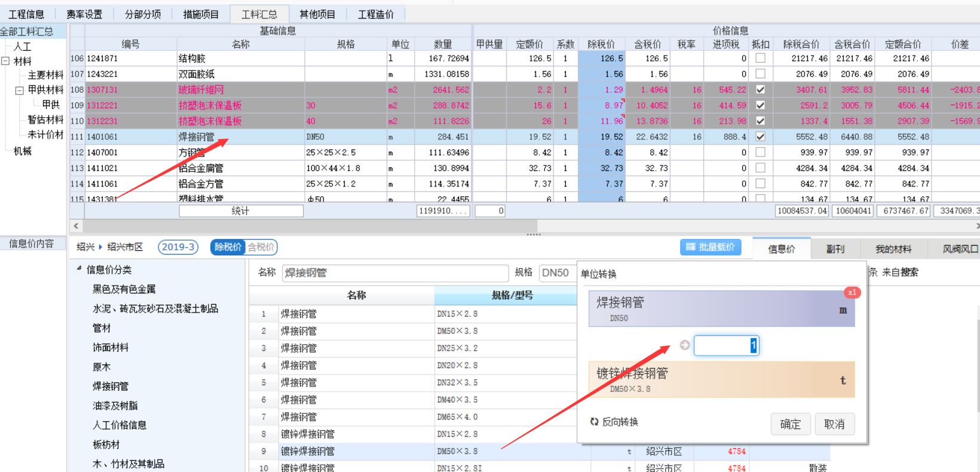This screenshot has width=980, height=472.
Task: Choose the 油漆及树脂 category
Action: 115,406
